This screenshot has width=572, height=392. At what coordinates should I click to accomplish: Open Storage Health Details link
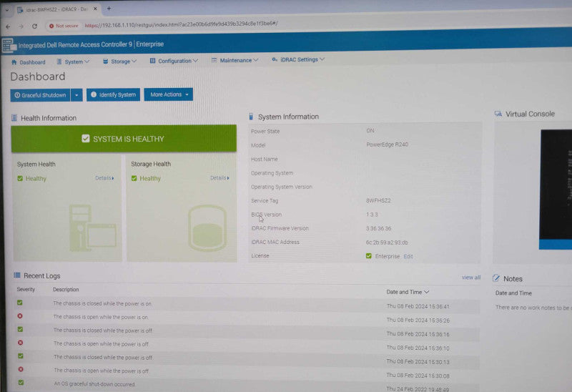tap(220, 177)
